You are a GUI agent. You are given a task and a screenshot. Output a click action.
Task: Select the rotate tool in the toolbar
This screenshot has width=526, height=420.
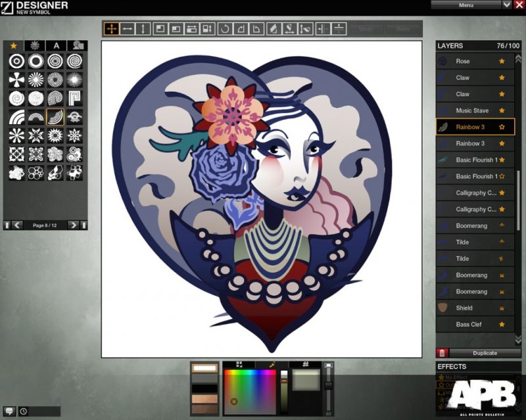(226, 29)
